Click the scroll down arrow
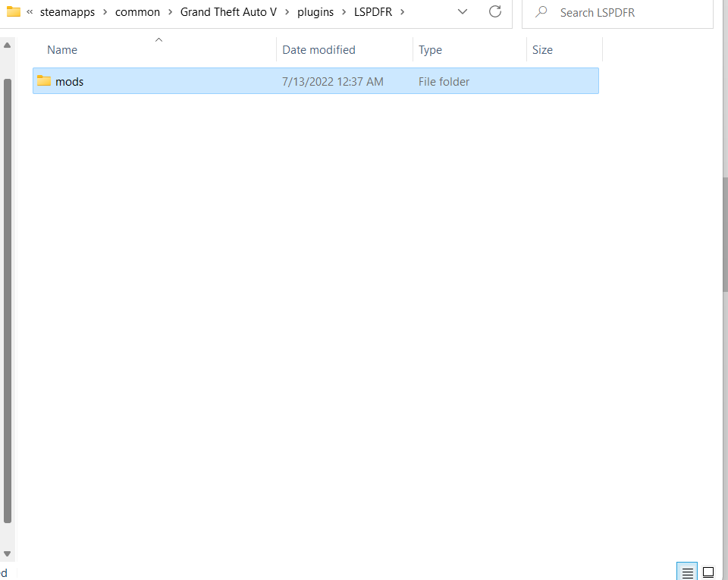The width and height of the screenshot is (728, 580). (7, 553)
